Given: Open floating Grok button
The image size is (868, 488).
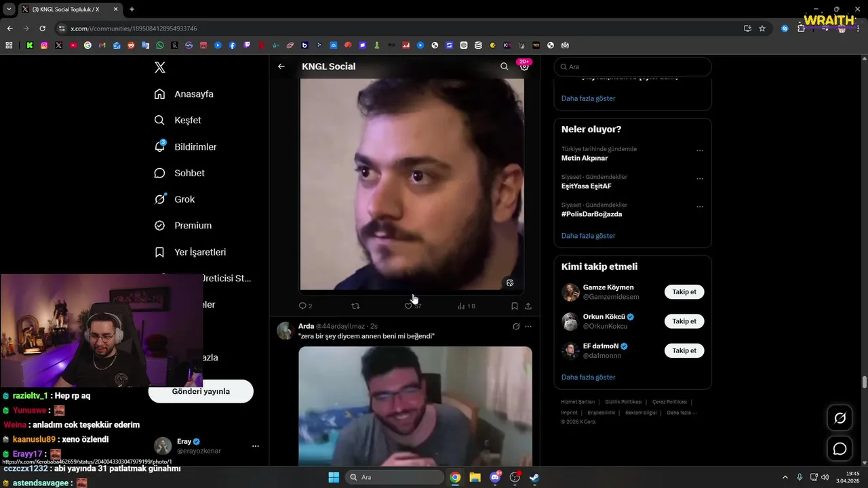Looking at the screenshot, I should tap(840, 418).
